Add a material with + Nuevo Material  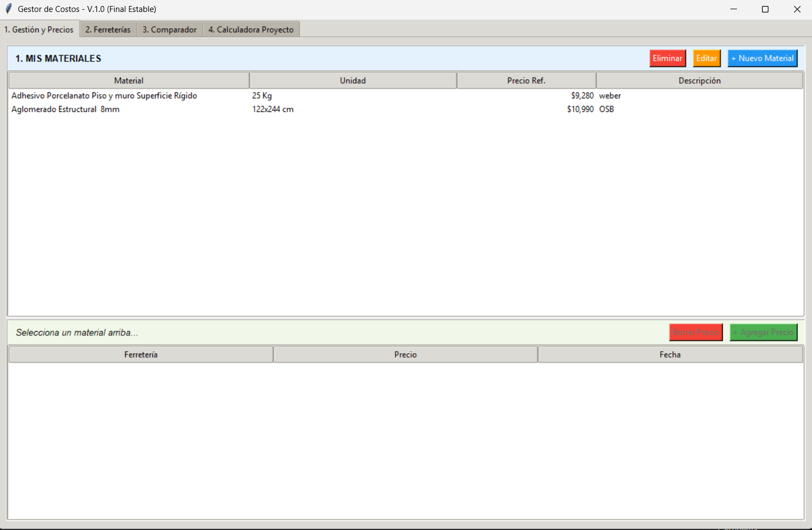click(762, 58)
